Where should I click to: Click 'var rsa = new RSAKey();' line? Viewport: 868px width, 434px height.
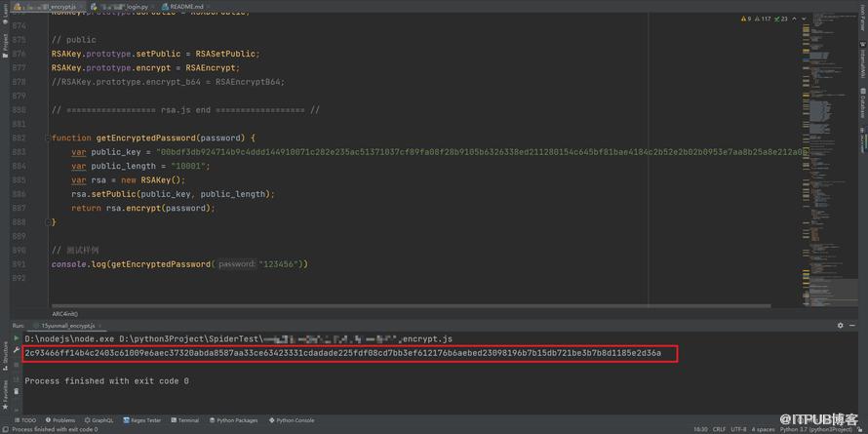(x=129, y=180)
